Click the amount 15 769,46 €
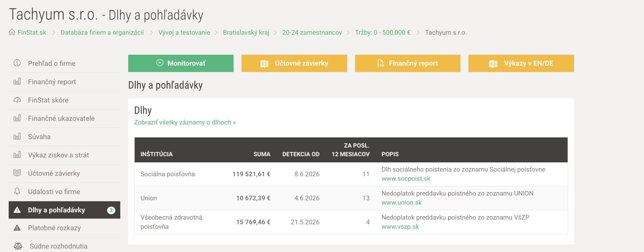 point(253,222)
